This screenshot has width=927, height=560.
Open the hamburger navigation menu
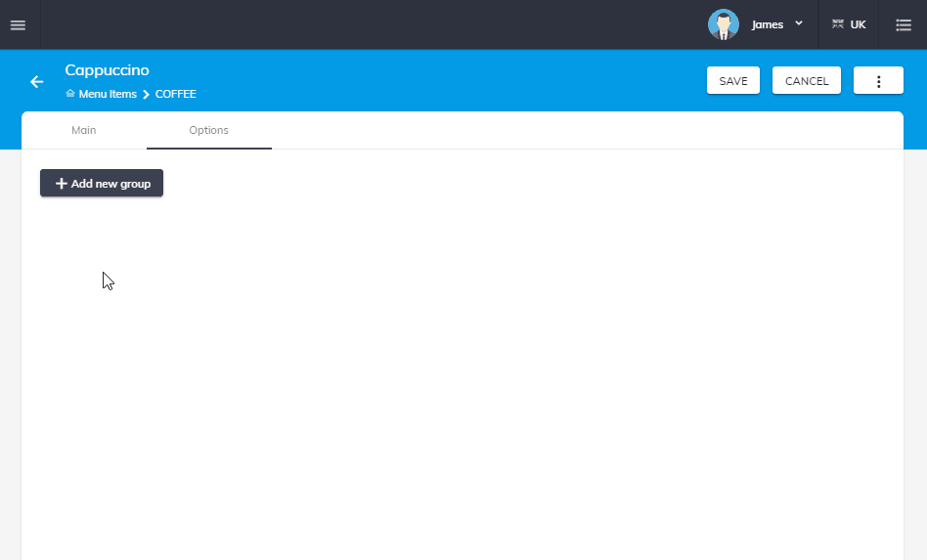[x=18, y=24]
